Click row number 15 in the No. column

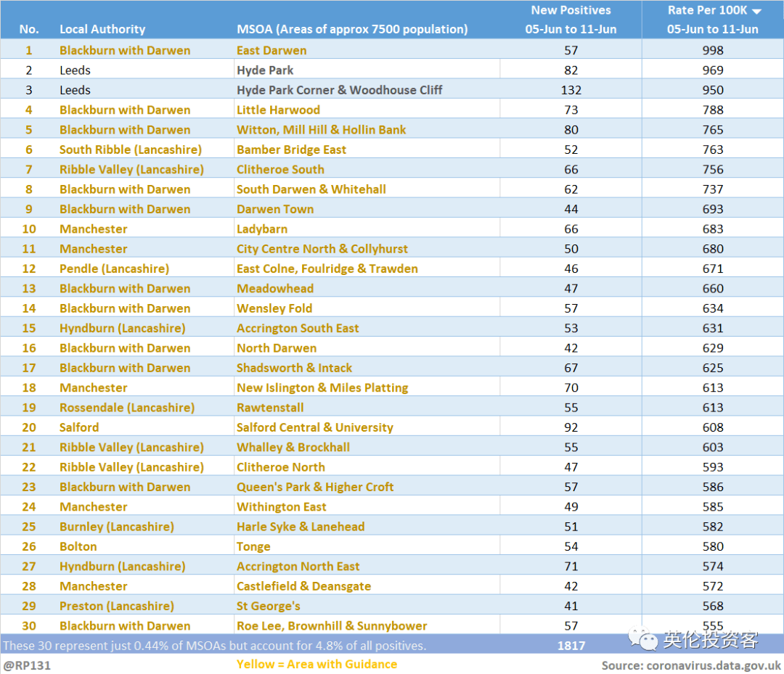click(29, 328)
